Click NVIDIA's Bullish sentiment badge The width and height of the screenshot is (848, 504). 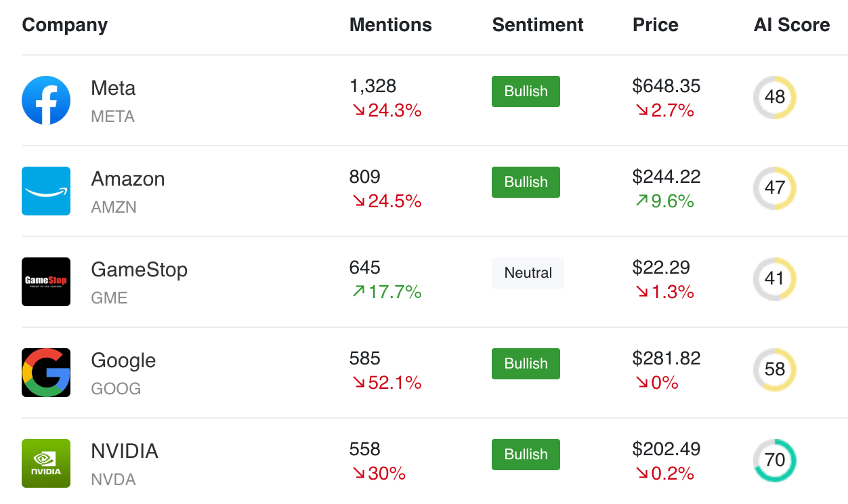526,455
